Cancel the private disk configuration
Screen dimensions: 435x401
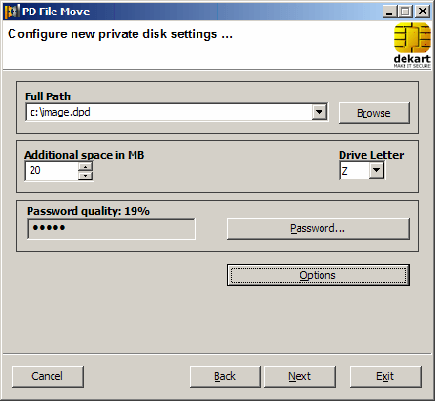(x=48, y=376)
